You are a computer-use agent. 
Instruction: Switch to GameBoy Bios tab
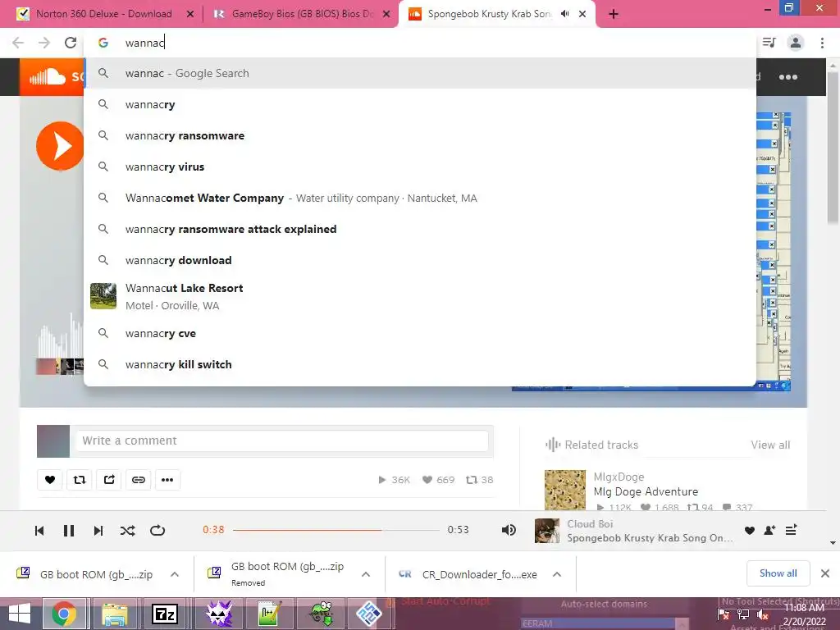pos(300,14)
